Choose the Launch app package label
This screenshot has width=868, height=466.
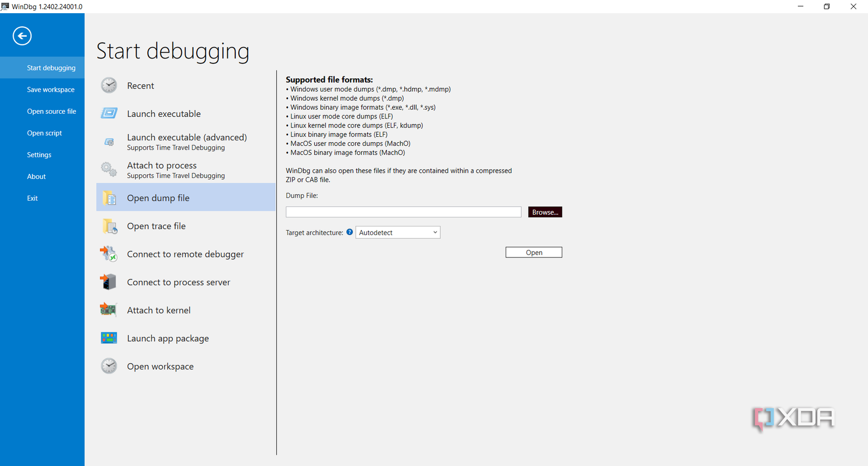coord(168,339)
